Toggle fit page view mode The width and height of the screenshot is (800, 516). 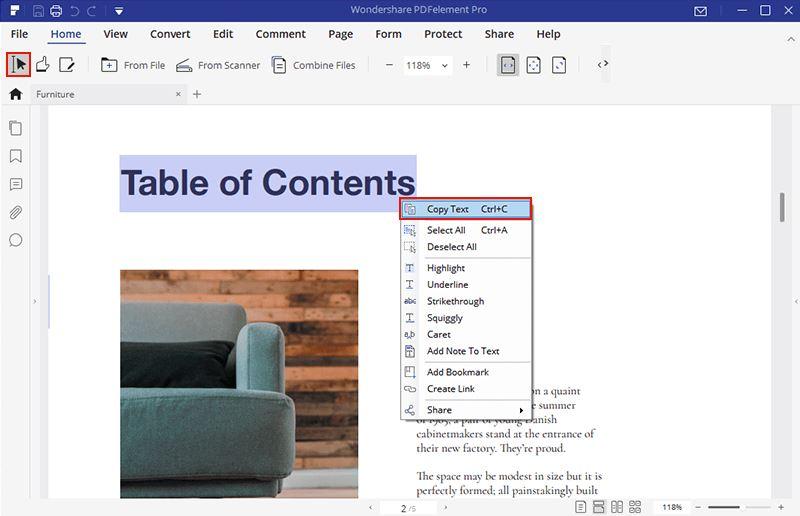click(534, 65)
